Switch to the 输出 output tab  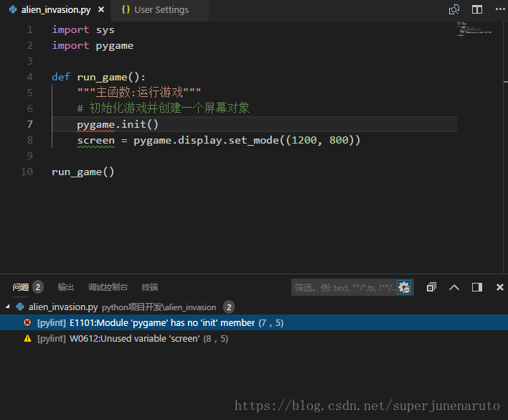point(66,287)
